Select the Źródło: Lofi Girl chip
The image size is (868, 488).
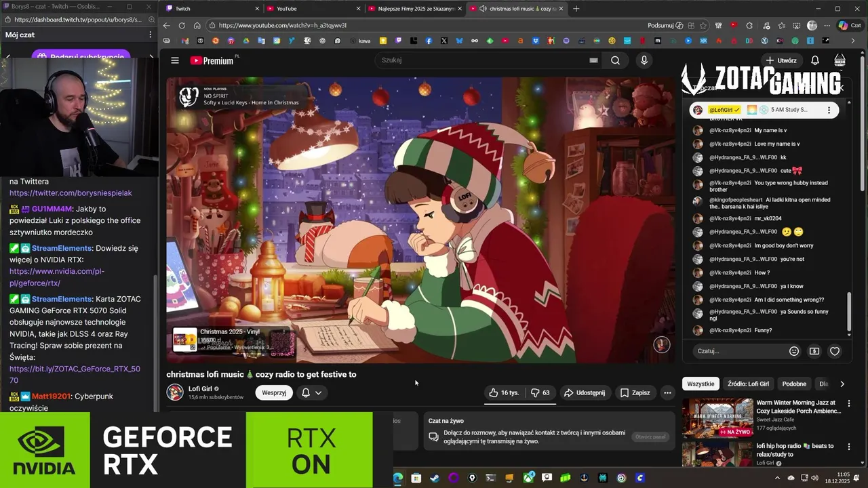point(748,384)
